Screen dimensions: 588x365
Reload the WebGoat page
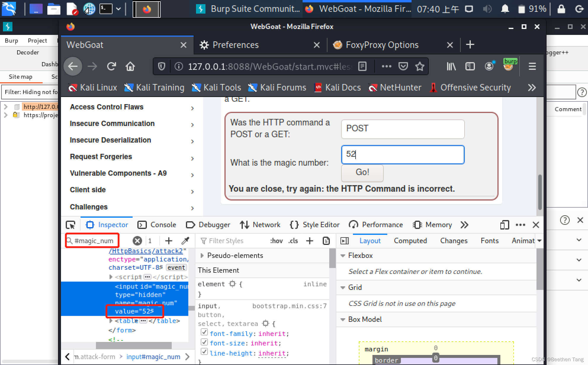click(111, 66)
